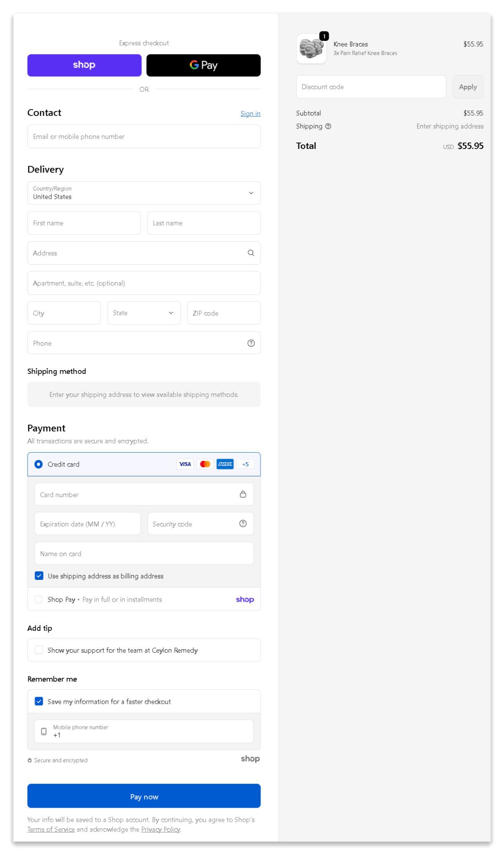Viewport: 504px width, 855px height.
Task: Click the Amex card logo
Action: click(x=225, y=464)
